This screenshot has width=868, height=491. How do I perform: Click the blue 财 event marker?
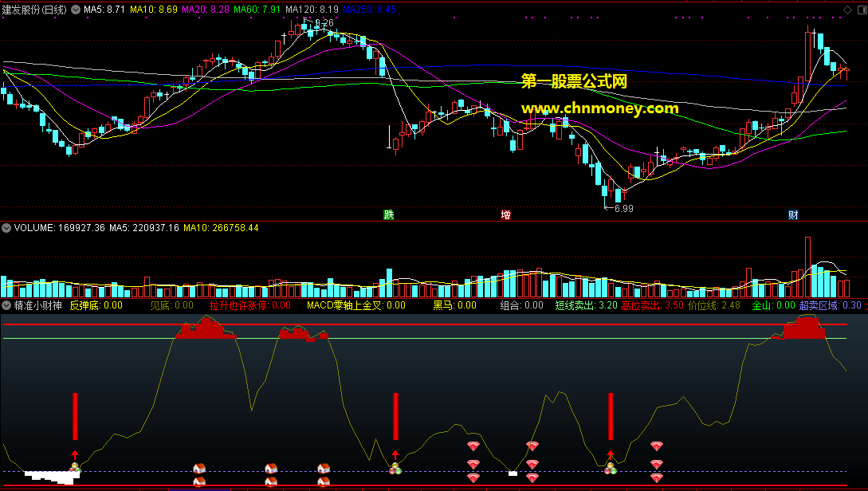[793, 214]
